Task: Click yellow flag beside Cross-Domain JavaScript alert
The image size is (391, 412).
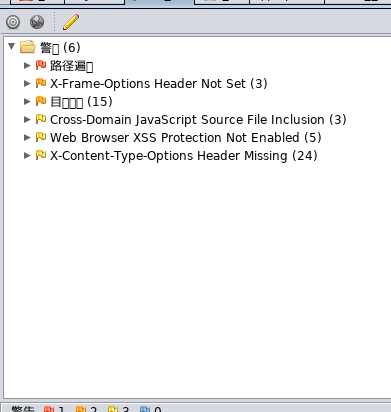Action: point(41,119)
